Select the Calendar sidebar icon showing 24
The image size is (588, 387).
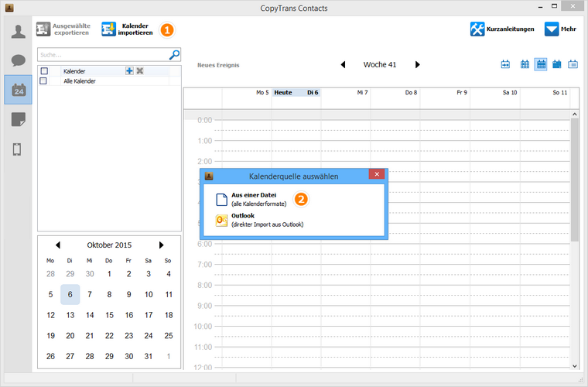click(x=19, y=90)
